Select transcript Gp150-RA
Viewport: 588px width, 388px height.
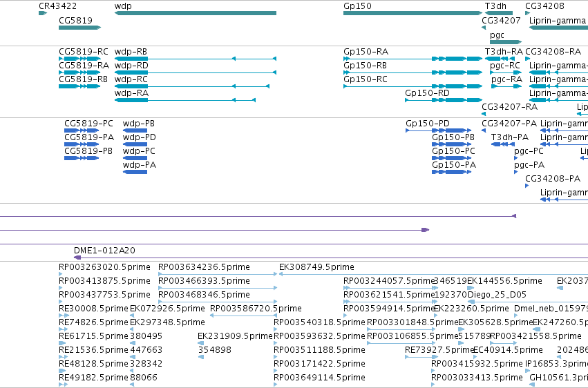(x=413, y=59)
